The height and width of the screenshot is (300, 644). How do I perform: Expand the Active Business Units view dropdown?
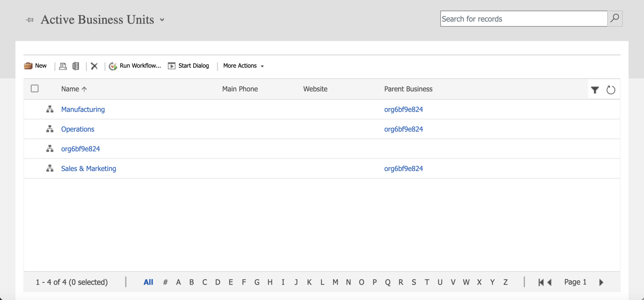click(x=162, y=20)
